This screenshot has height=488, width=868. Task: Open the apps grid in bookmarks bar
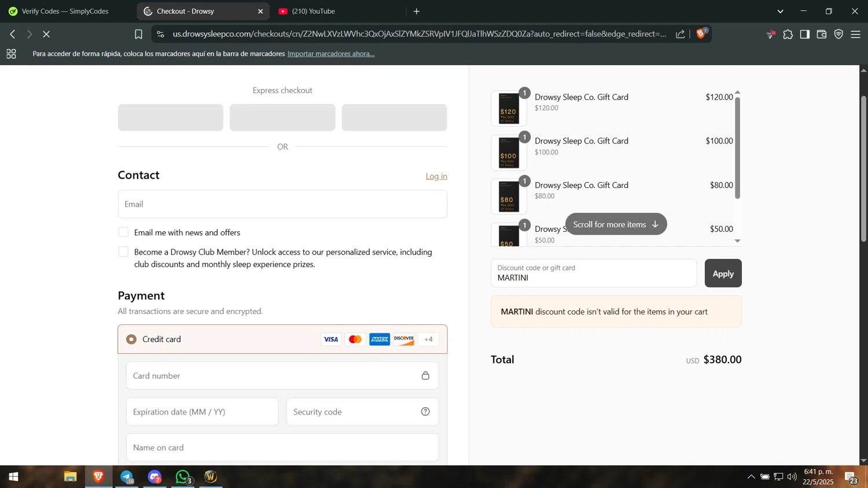(x=11, y=54)
